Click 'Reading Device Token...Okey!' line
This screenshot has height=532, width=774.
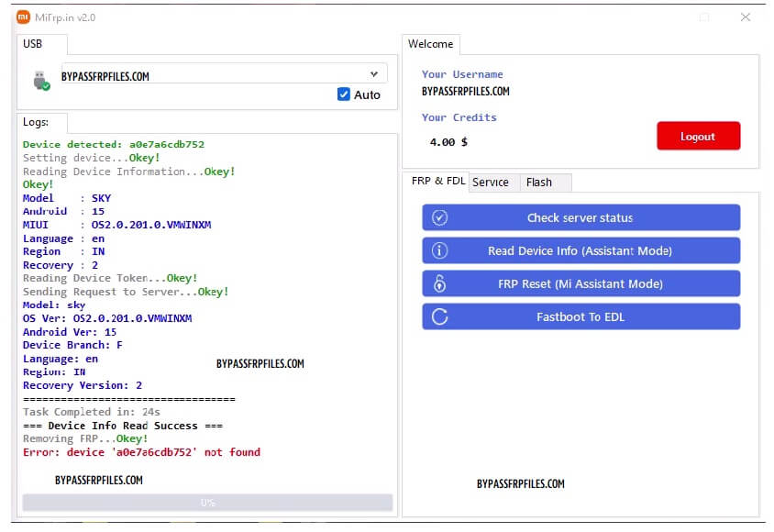110,278
